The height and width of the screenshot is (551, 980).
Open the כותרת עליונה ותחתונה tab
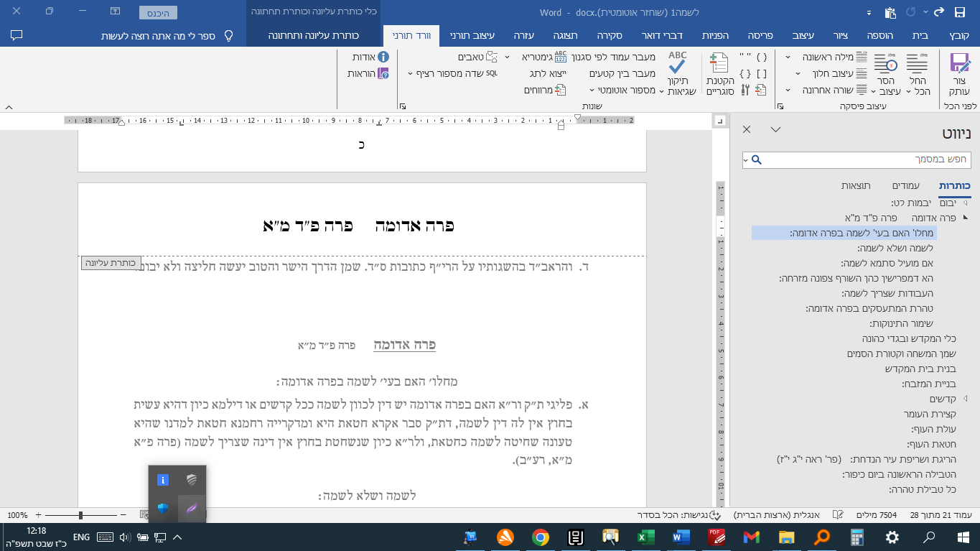pos(314,35)
